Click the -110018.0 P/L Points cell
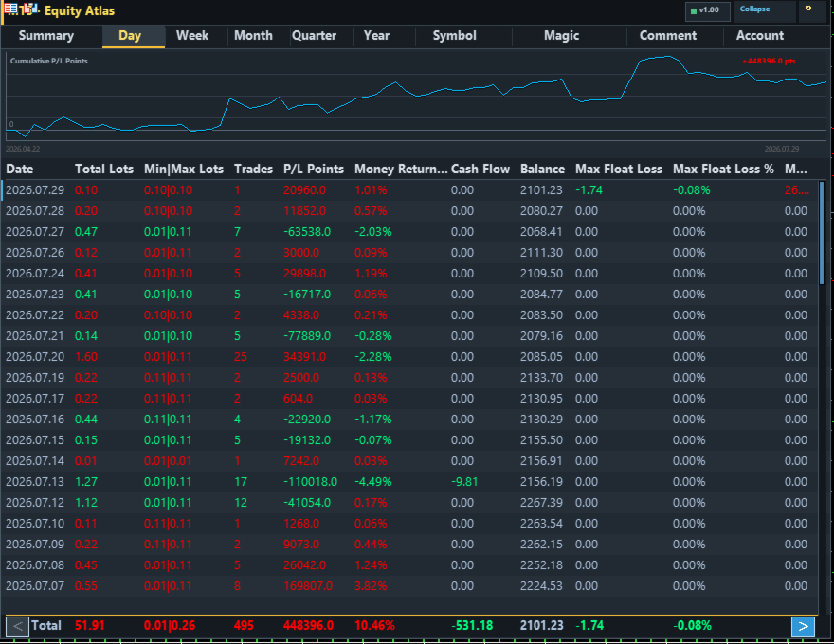The width and height of the screenshot is (834, 644). tap(310, 482)
